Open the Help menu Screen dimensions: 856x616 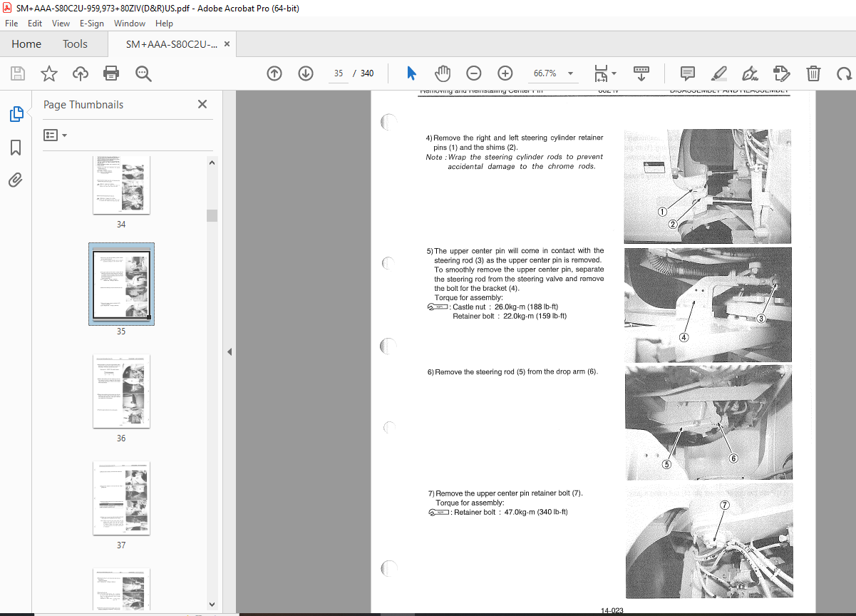click(164, 23)
